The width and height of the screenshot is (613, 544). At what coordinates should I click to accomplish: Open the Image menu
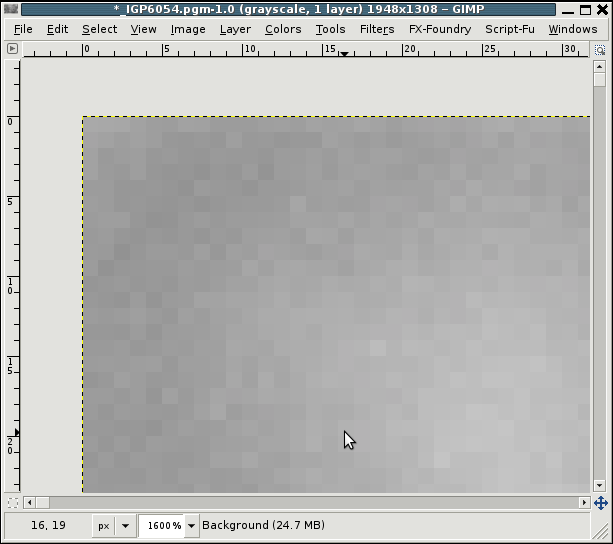point(188,29)
